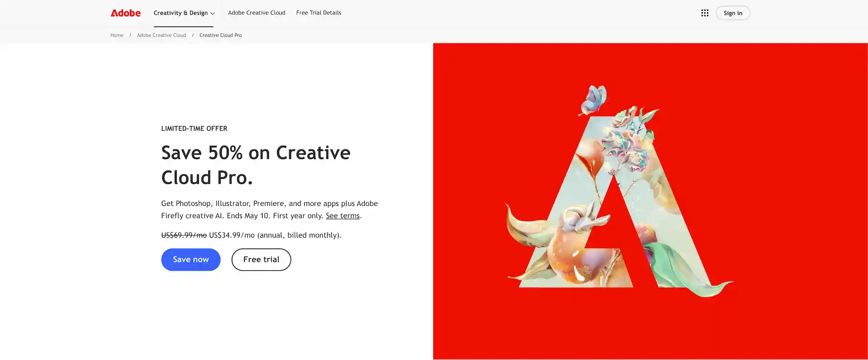Screen dimensions: 868x360
Task: Open Free Trial Details in navigation
Action: 319,13
